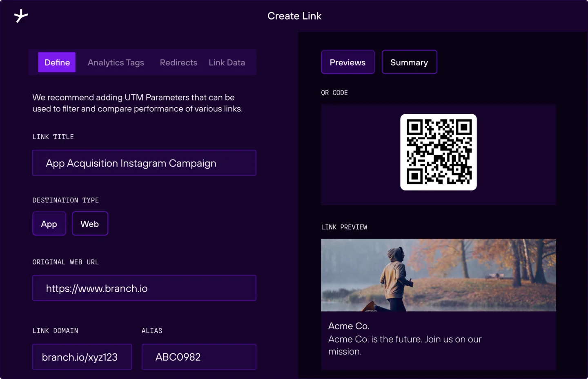Click the runner photo in Link Preview

[438, 275]
